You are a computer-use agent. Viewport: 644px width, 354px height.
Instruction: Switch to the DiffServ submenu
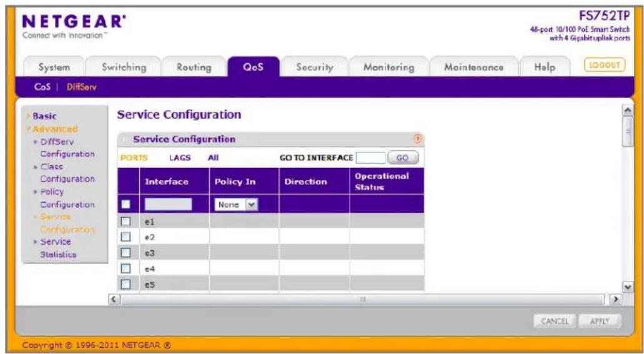tap(81, 87)
